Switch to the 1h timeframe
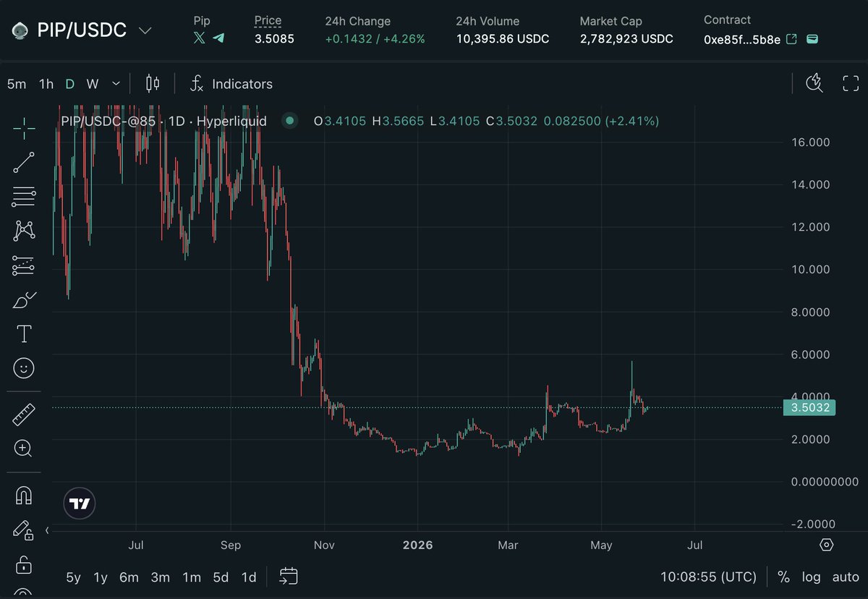Viewport: 868px width, 599px height. (46, 84)
